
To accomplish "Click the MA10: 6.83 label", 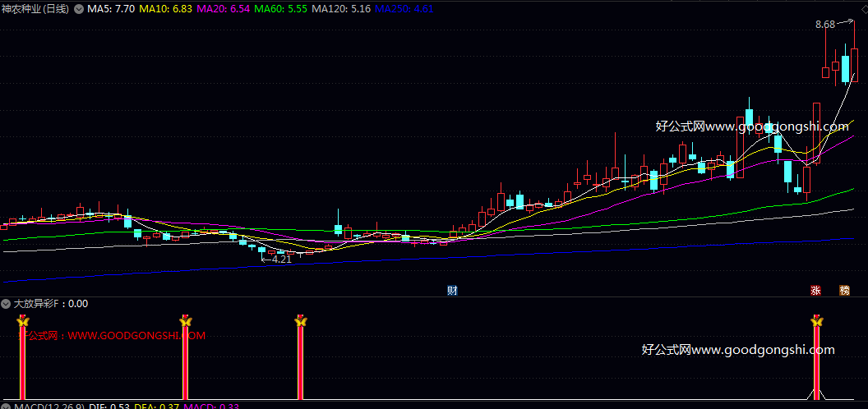I will (165, 9).
